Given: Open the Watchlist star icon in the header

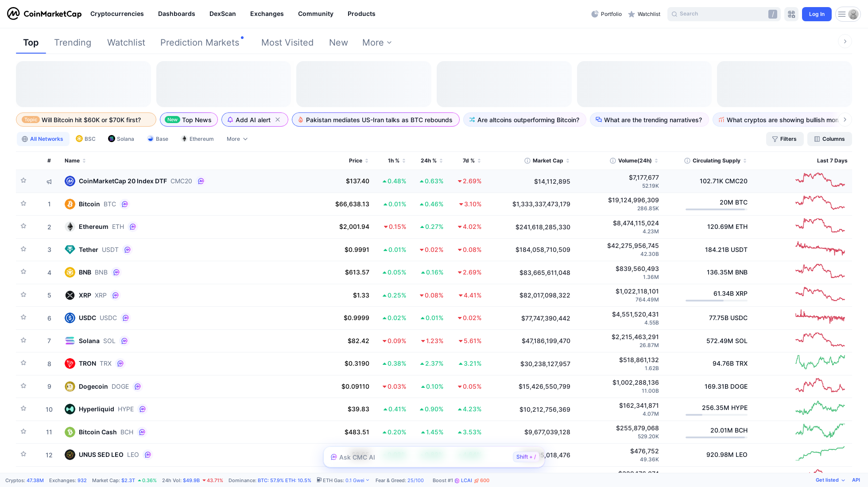Looking at the screenshot, I should [631, 14].
